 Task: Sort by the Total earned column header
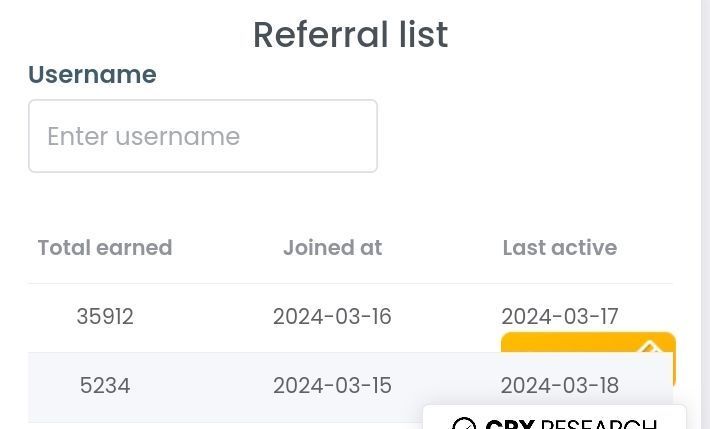(x=105, y=248)
